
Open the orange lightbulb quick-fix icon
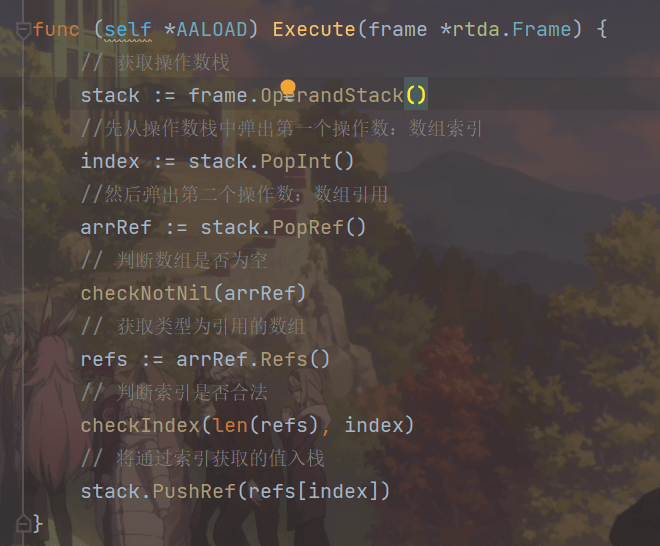(x=289, y=88)
